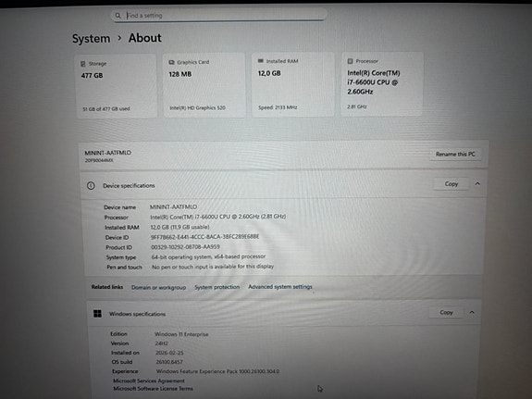Open Domain or workgroup link
Viewport: 532px width, 399px height.
coord(158,287)
